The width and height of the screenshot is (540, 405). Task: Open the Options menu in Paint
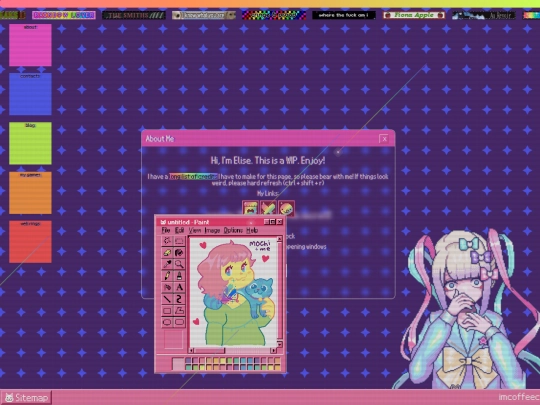click(x=233, y=230)
